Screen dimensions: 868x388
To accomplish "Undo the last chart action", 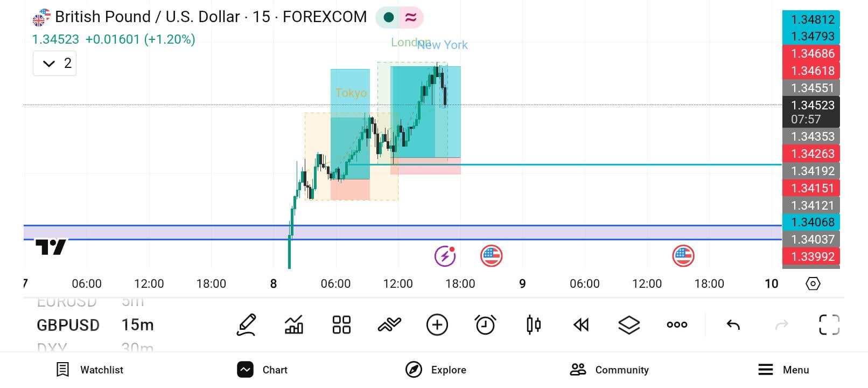I will click(x=732, y=324).
